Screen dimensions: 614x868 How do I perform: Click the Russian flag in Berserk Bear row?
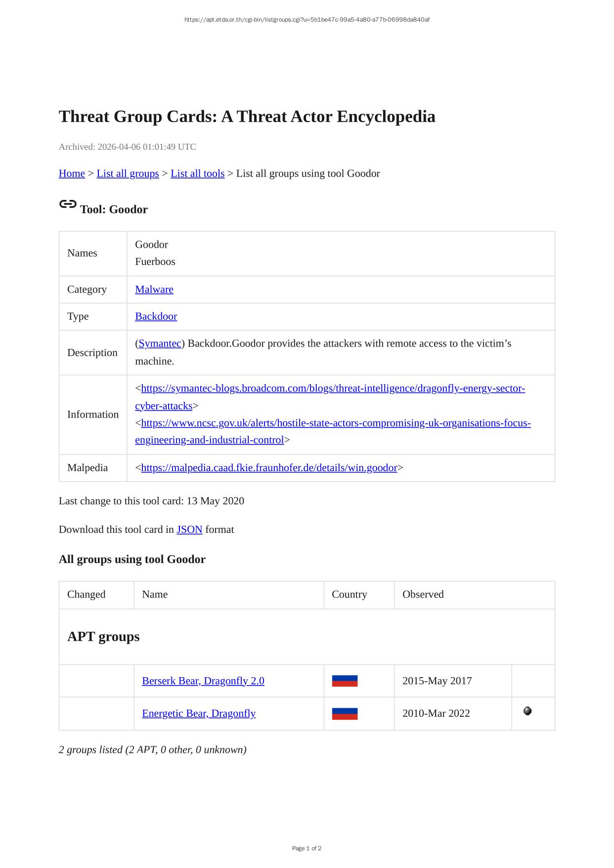[345, 681]
